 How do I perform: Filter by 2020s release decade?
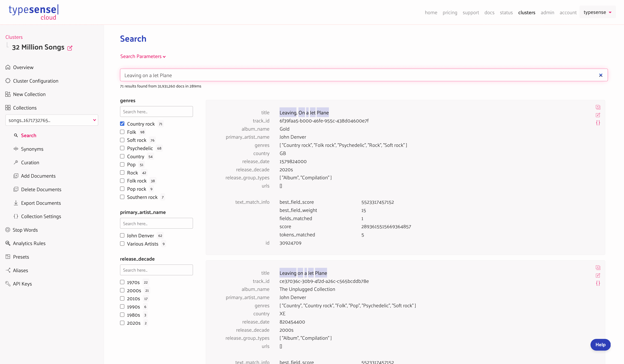[x=122, y=323]
